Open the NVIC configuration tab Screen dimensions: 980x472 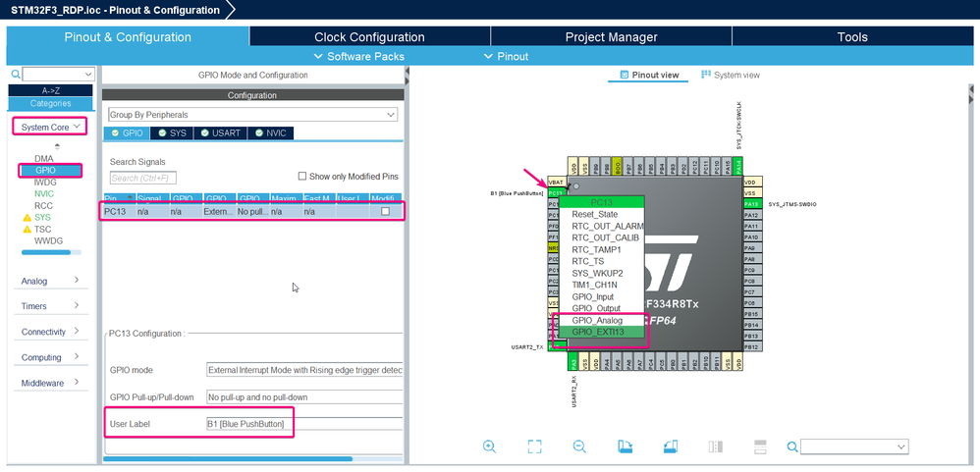click(270, 133)
